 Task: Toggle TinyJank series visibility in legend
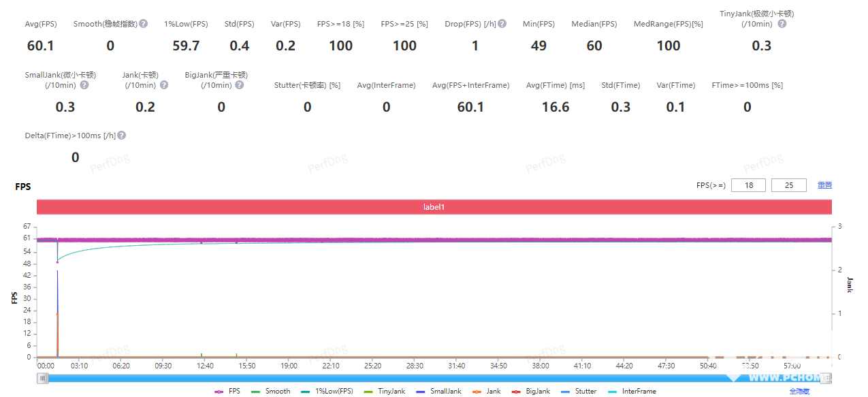click(x=385, y=392)
